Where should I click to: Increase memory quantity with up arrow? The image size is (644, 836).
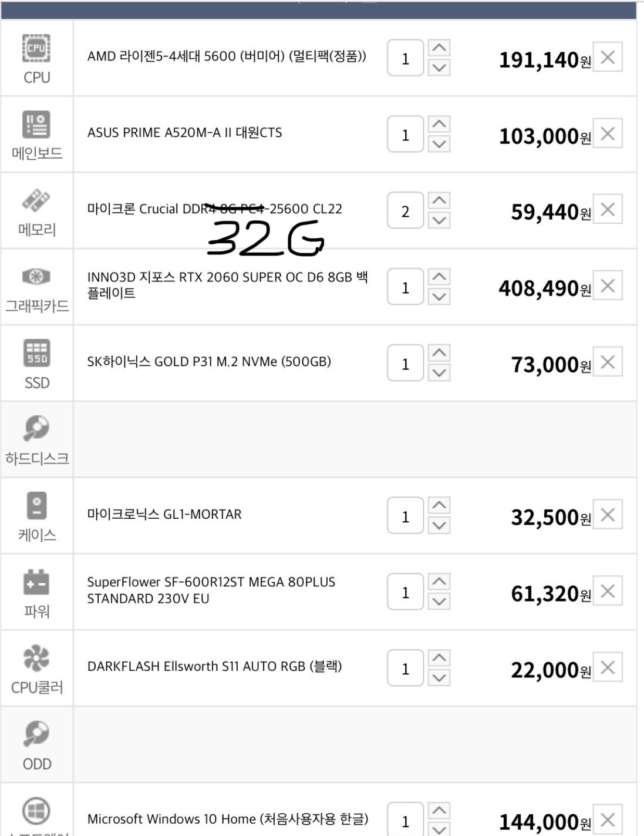tap(439, 200)
